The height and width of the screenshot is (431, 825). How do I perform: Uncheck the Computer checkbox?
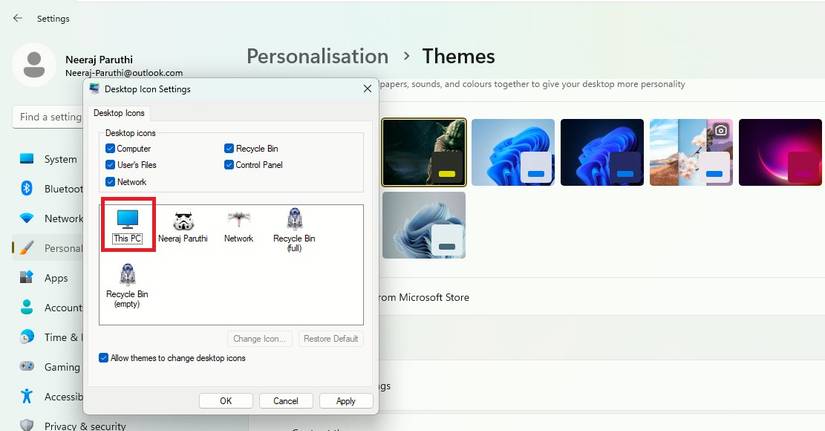[x=110, y=148]
